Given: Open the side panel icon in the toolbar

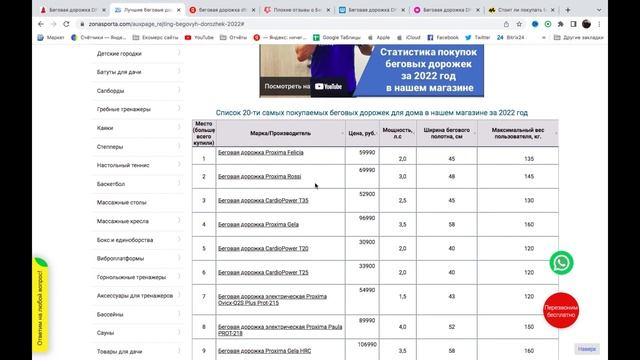Looking at the screenshot, I should (x=573, y=24).
